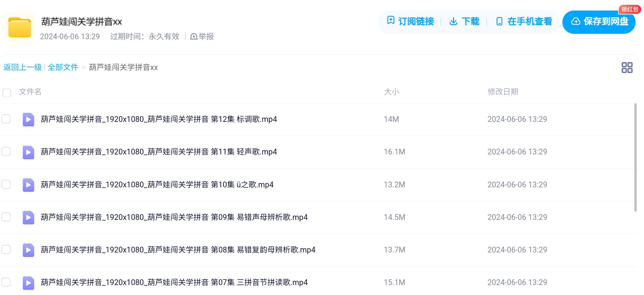Click 保存到网盘 button
Image resolution: width=644 pixels, height=295 pixels.
tap(599, 22)
